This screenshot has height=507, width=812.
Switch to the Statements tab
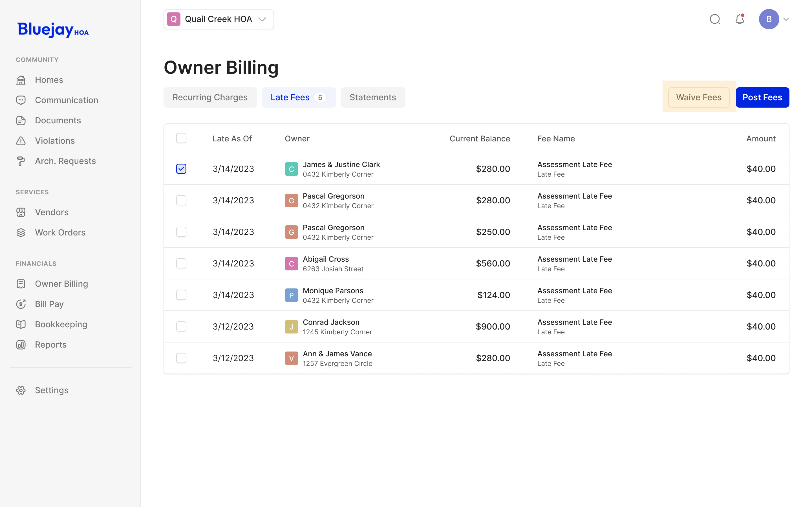[x=372, y=97]
